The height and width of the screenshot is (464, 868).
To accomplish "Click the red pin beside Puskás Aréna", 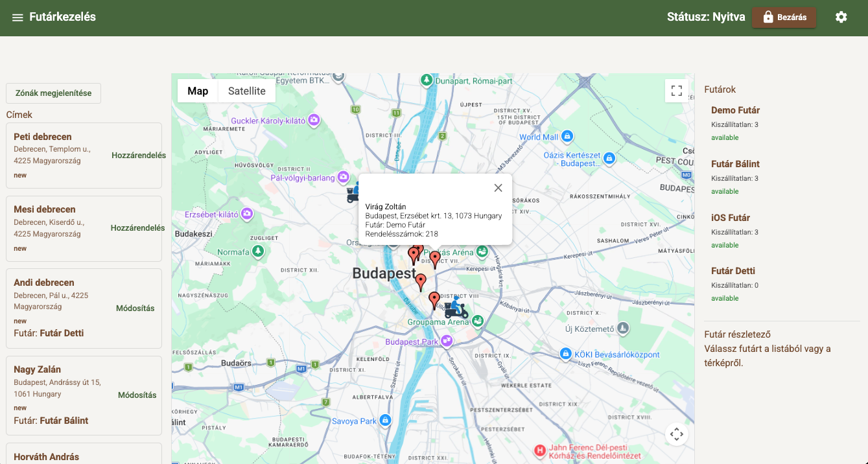I will [435, 260].
